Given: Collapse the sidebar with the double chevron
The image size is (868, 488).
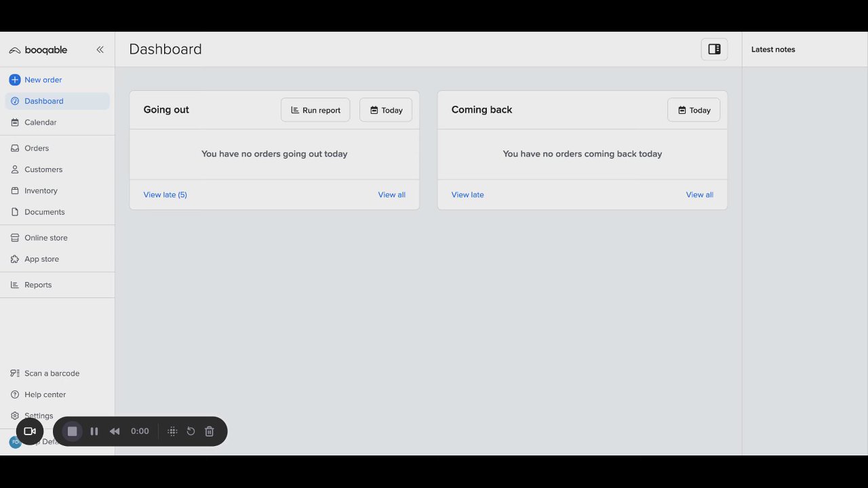Looking at the screenshot, I should (x=100, y=49).
